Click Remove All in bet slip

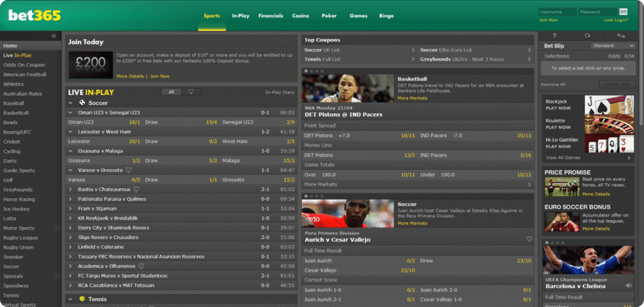click(x=553, y=84)
